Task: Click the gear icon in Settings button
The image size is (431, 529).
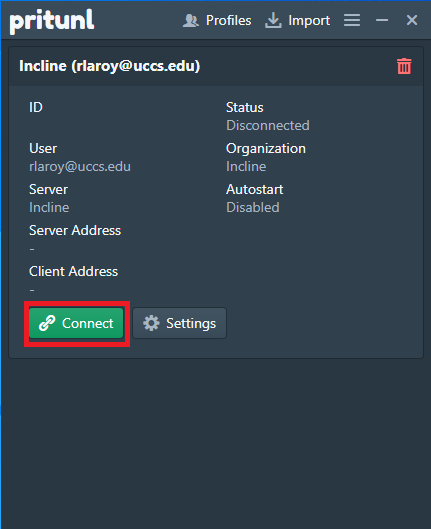Action: click(151, 323)
